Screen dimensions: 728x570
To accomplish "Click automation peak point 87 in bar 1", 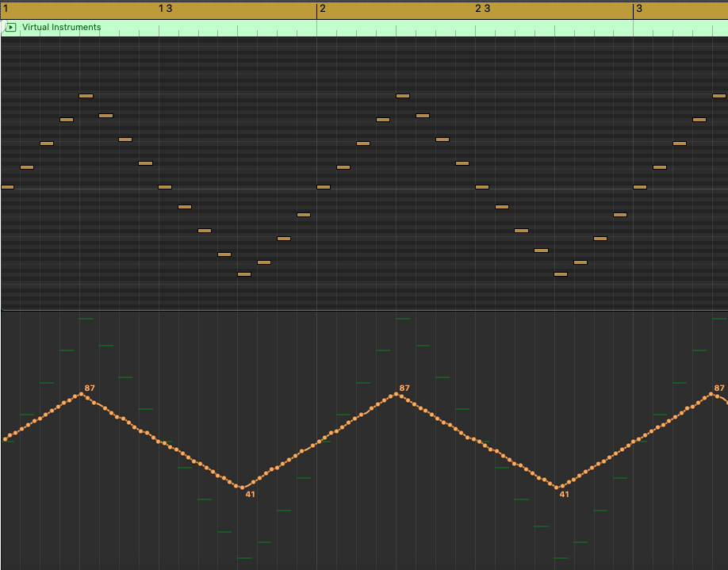I will (81, 394).
